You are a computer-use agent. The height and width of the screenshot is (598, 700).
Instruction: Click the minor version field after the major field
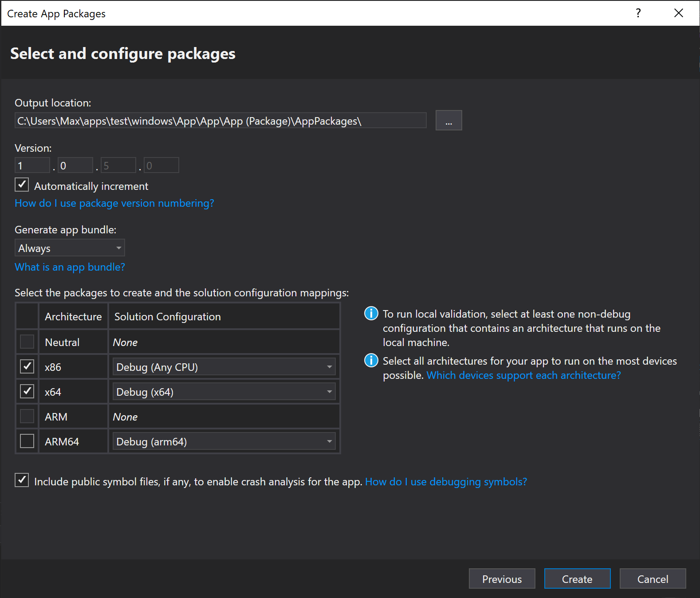click(x=75, y=165)
